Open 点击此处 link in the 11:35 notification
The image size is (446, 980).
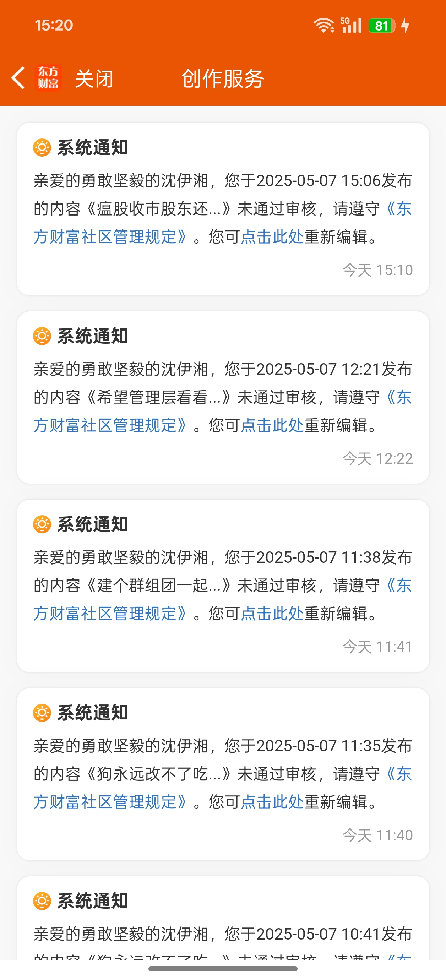pos(272,802)
